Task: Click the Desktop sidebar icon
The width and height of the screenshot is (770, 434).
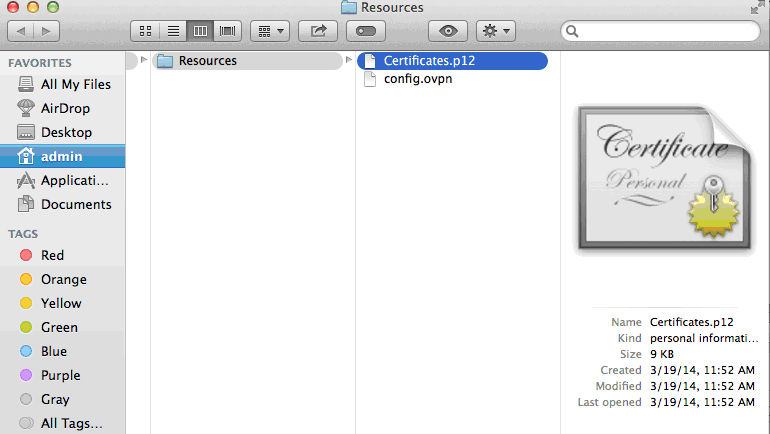Action: click(x=26, y=132)
